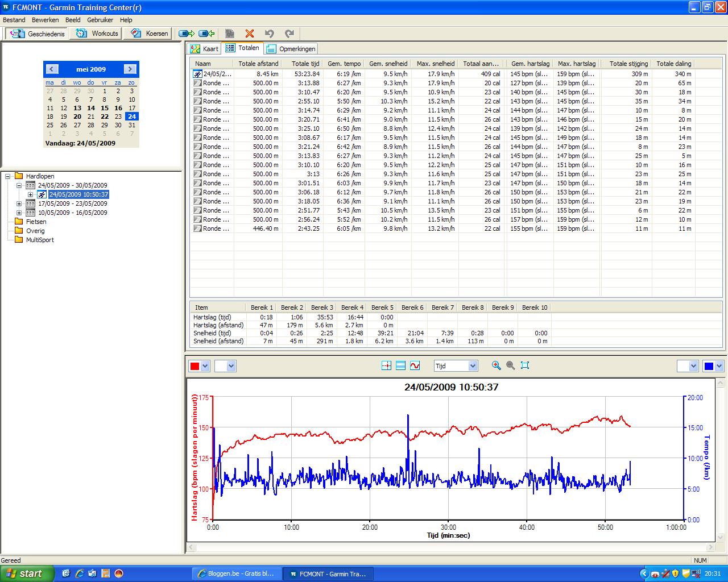This screenshot has height=582, width=728.
Task: Click the red X delete icon
Action: coord(250,34)
